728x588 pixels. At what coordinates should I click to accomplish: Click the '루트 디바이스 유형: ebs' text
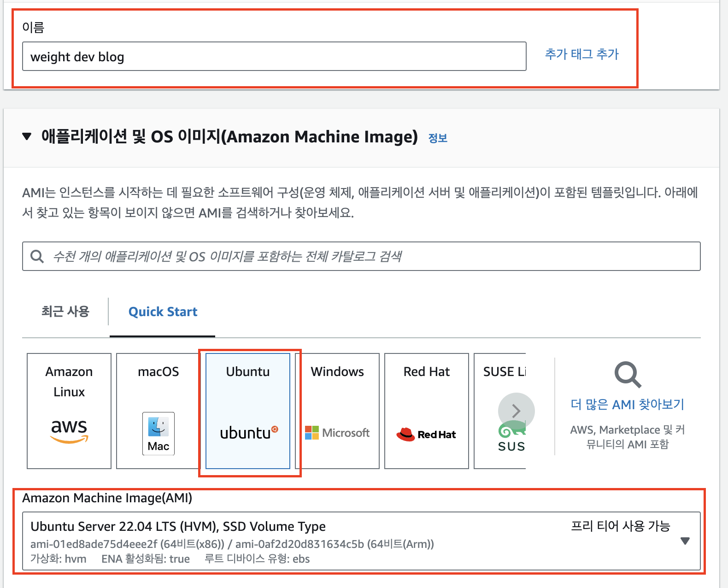(x=257, y=559)
